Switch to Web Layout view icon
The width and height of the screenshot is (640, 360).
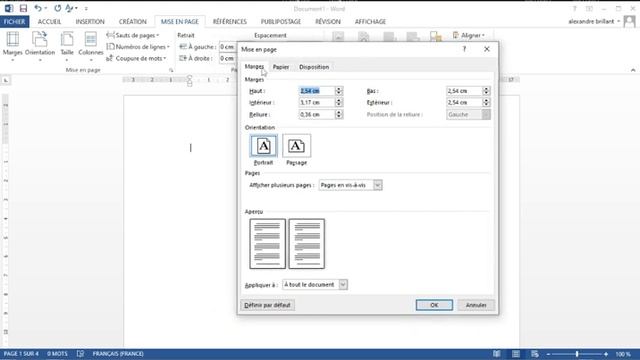tap(535, 354)
